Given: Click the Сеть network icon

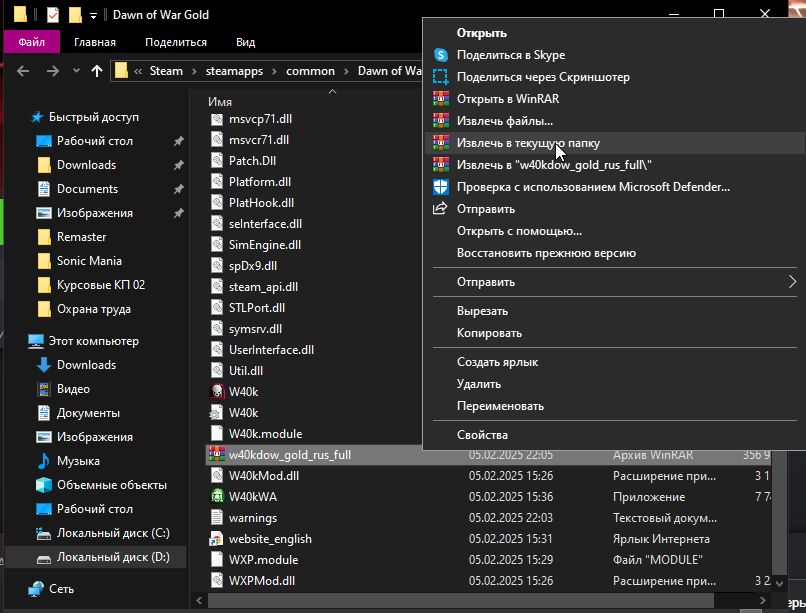Looking at the screenshot, I should pyautogui.click(x=36, y=589).
